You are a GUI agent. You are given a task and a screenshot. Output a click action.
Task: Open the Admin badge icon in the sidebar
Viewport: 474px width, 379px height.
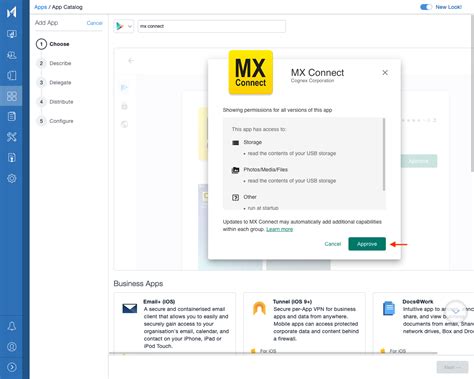tap(12, 157)
